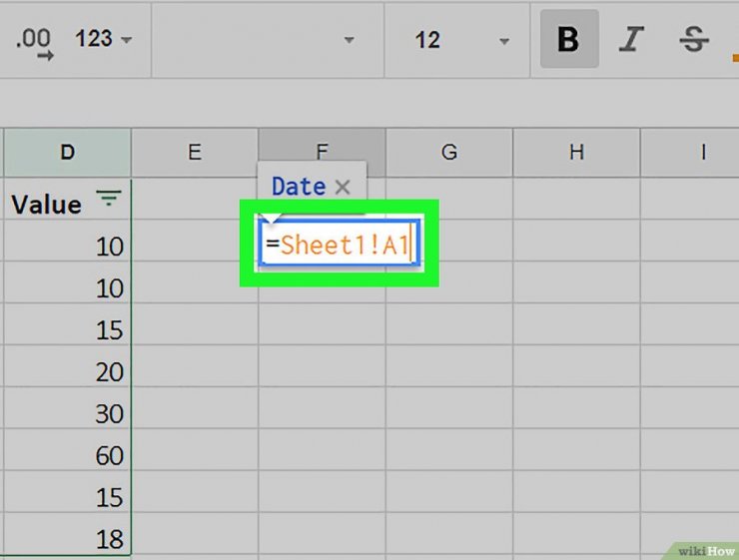Open filter icon in Value header
The width and height of the screenshot is (739, 560).
tap(109, 198)
